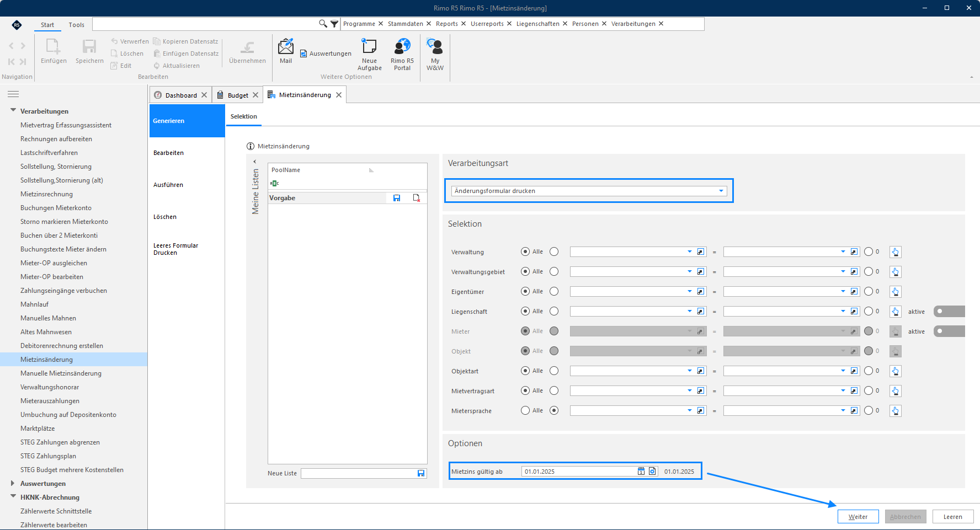Click the save icon next to Neue Liste
Screen dimensions: 980x530
point(421,473)
